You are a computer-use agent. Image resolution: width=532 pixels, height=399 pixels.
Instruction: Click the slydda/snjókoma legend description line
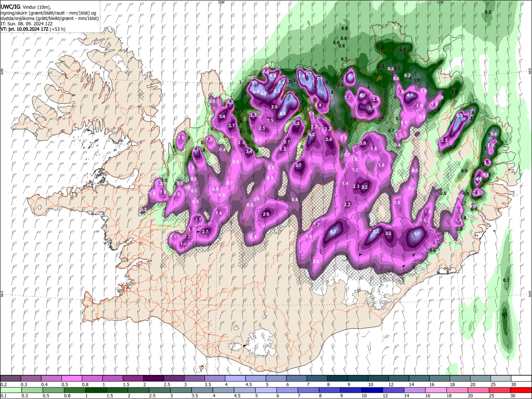[49, 18]
